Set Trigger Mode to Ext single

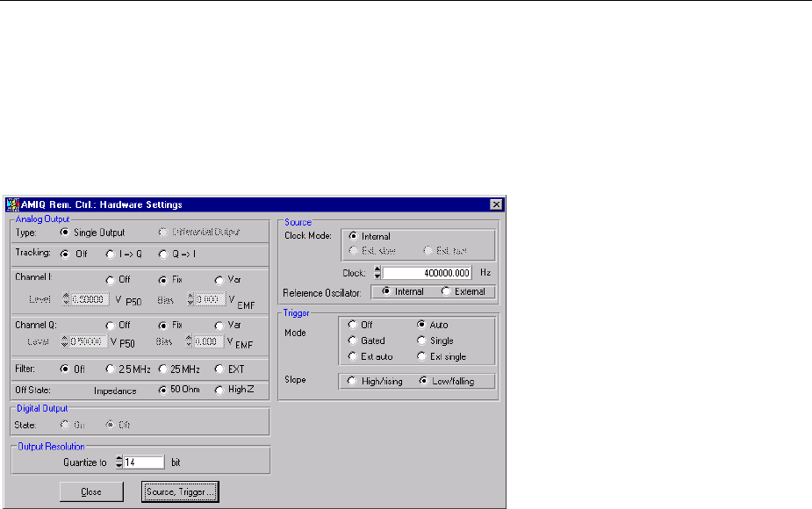coord(421,357)
